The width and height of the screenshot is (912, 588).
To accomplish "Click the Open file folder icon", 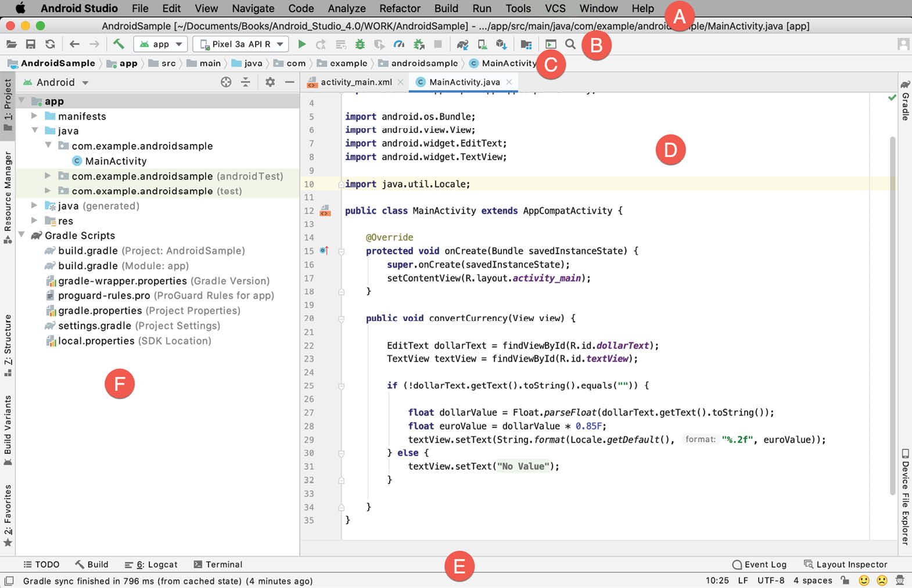I will tap(12, 44).
